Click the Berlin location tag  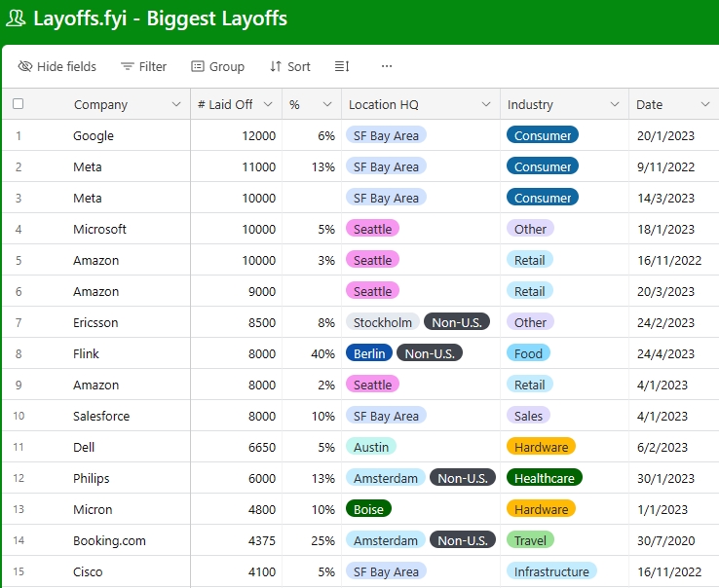tap(369, 353)
